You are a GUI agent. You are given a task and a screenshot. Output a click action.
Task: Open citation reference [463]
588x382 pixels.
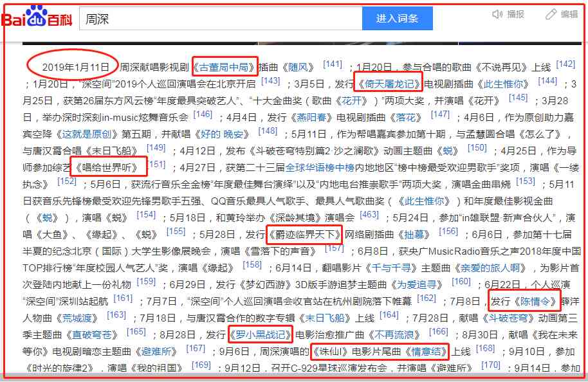pyautogui.click(x=369, y=215)
